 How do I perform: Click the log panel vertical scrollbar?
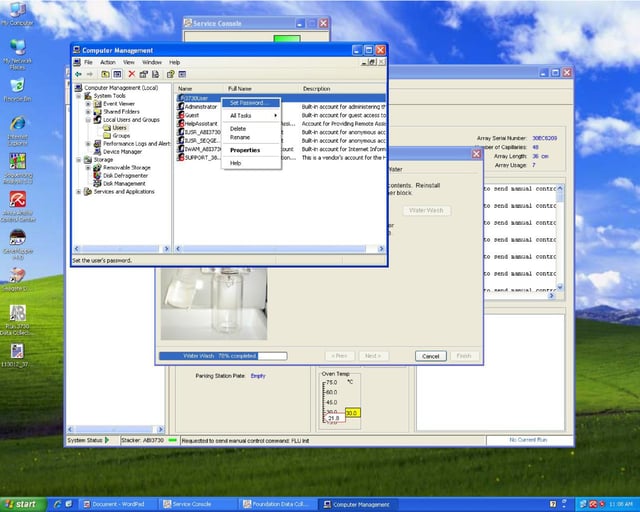click(x=560, y=238)
